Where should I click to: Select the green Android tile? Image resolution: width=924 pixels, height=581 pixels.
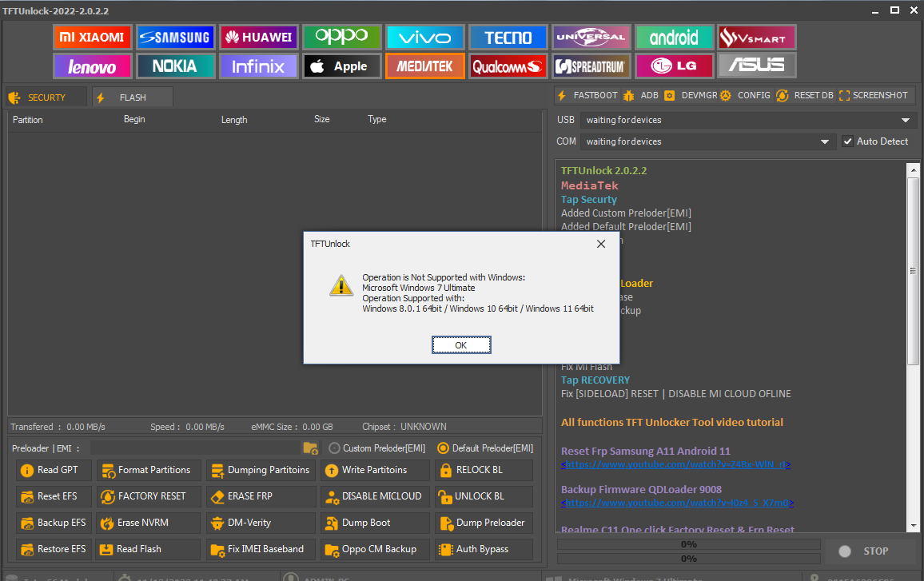click(x=675, y=37)
